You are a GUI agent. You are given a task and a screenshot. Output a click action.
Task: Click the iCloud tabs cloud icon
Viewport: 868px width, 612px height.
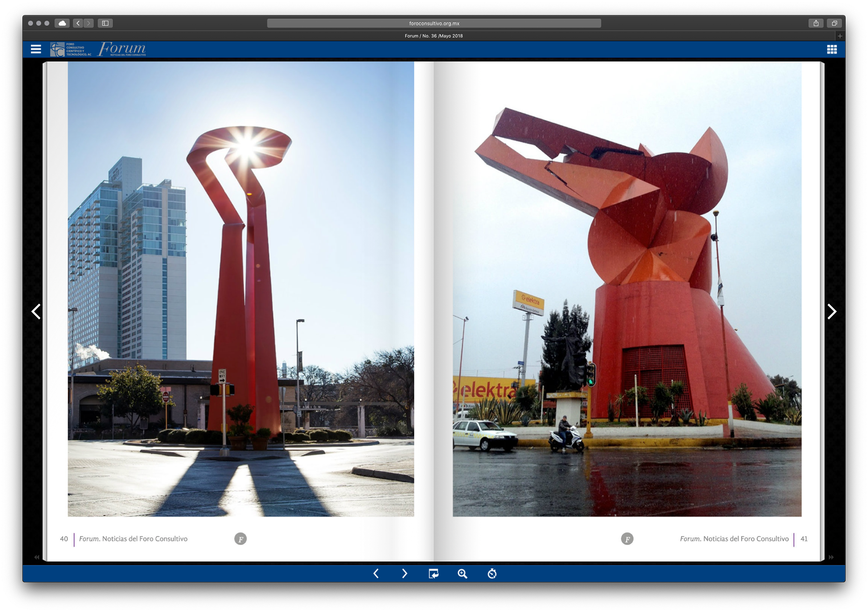click(62, 23)
